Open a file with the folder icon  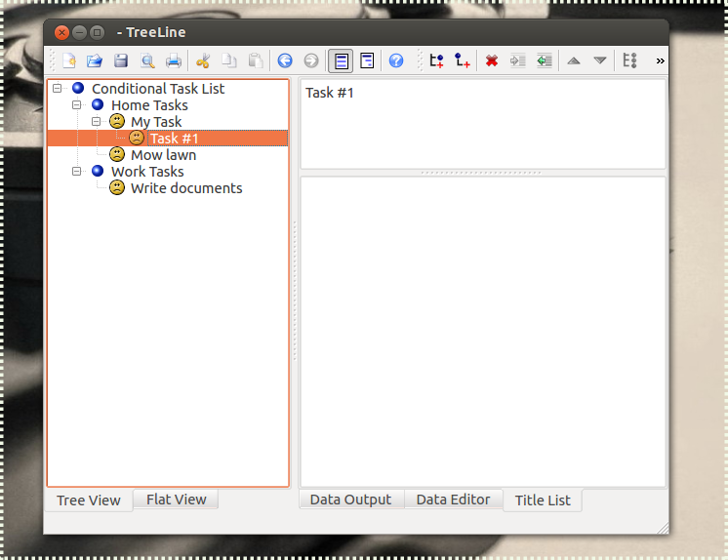95,60
